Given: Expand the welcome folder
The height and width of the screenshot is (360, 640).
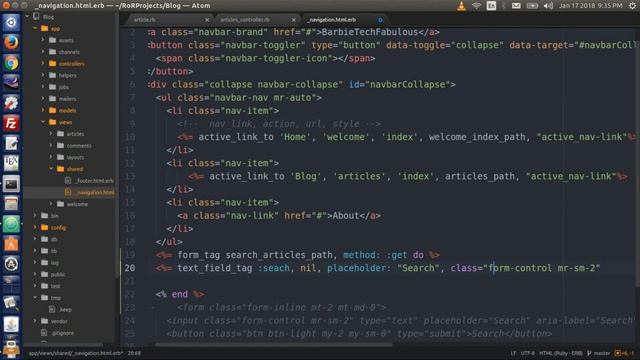Looking at the screenshot, I should coord(51,204).
